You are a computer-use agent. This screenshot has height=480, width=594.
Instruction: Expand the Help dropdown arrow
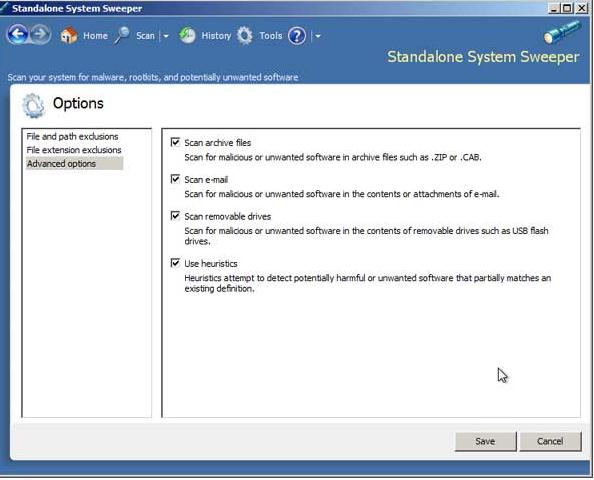(318, 36)
